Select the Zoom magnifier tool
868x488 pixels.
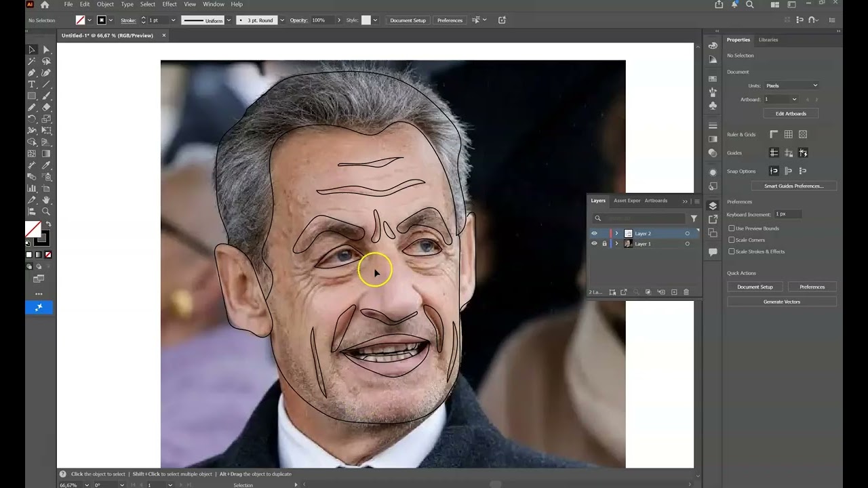click(46, 211)
